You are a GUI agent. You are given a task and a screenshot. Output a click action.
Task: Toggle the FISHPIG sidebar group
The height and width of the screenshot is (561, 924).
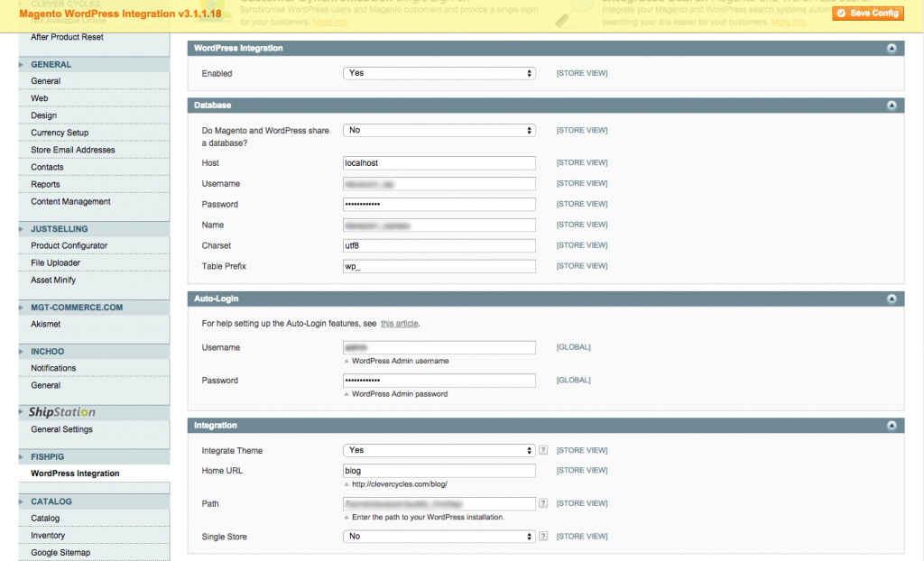pos(94,457)
